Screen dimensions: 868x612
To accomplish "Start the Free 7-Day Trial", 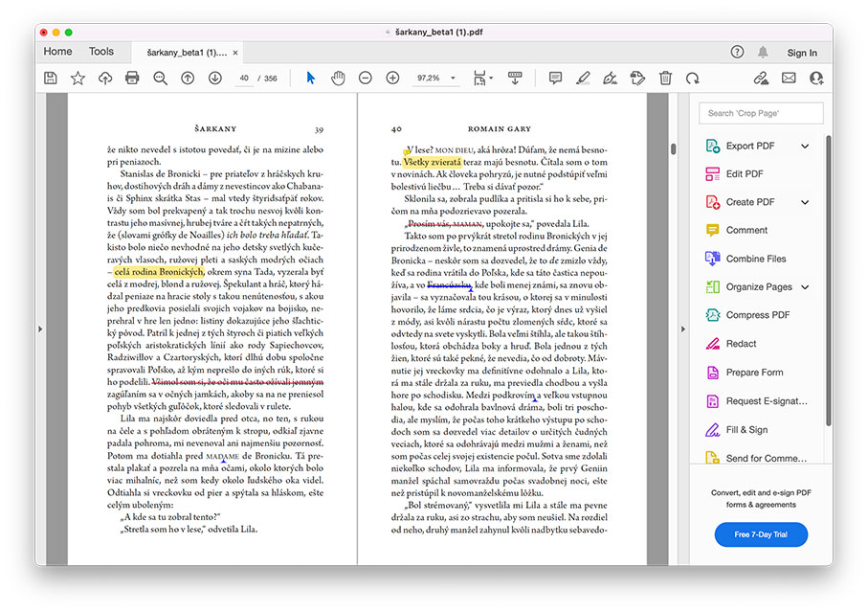I will (x=761, y=534).
